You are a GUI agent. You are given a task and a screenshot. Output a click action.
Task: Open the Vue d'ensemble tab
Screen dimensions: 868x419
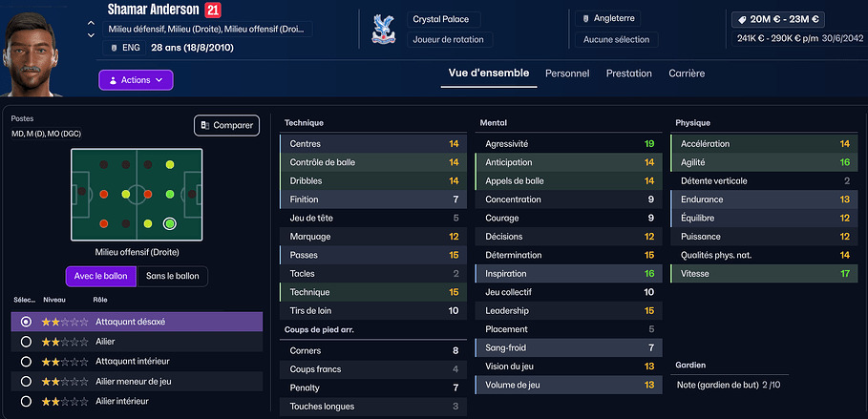(x=489, y=73)
